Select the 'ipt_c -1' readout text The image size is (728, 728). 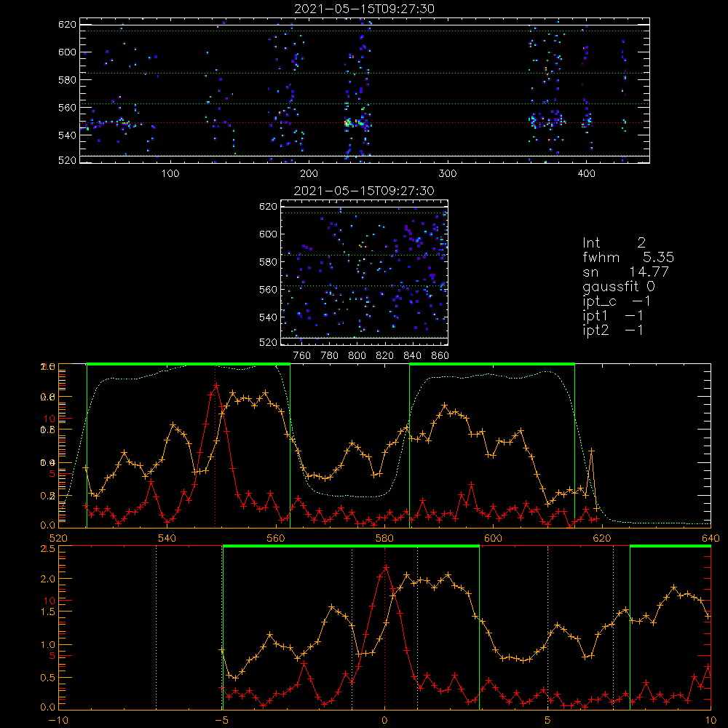617,301
